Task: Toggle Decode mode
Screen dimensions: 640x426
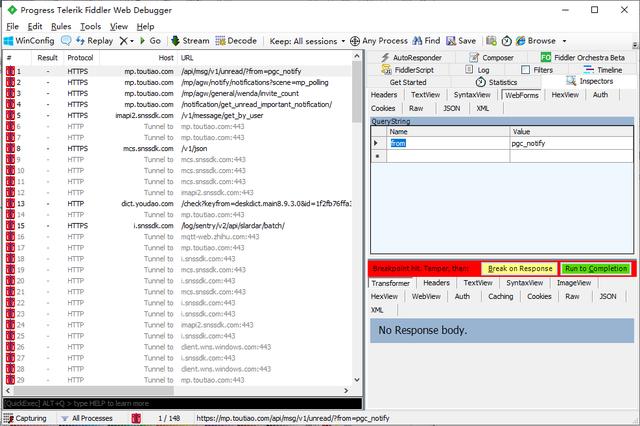Action: coord(236,41)
